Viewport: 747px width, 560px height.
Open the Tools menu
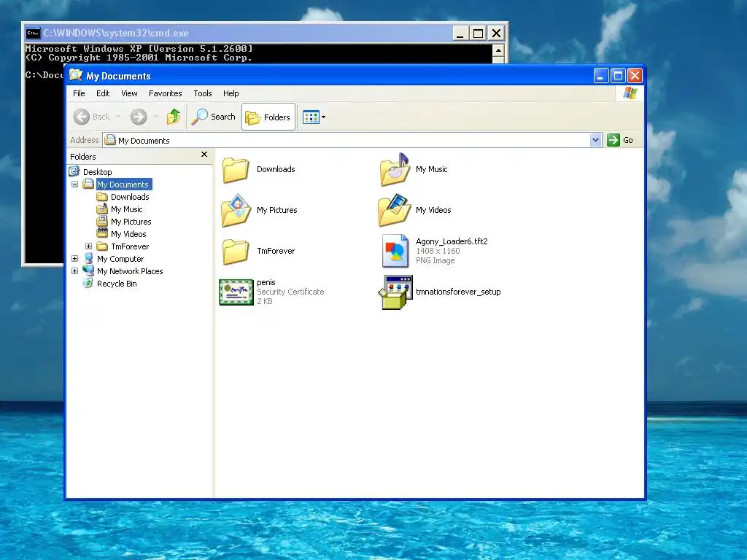tap(203, 93)
